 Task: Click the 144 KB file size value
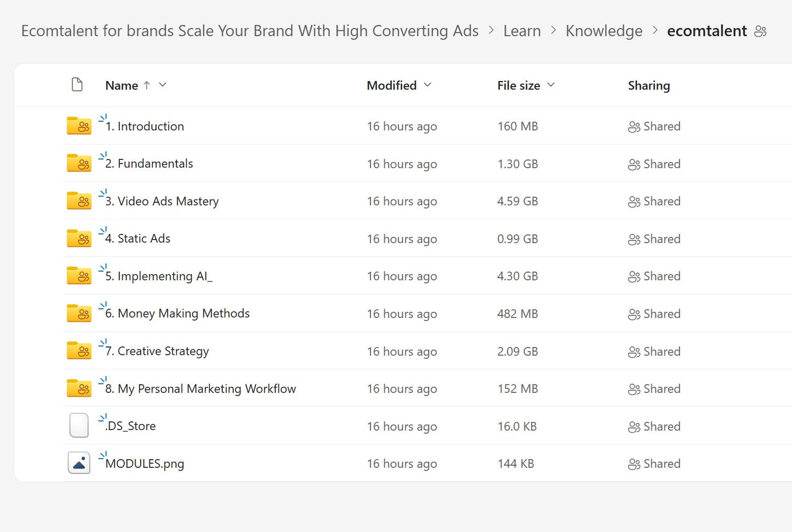pos(515,464)
